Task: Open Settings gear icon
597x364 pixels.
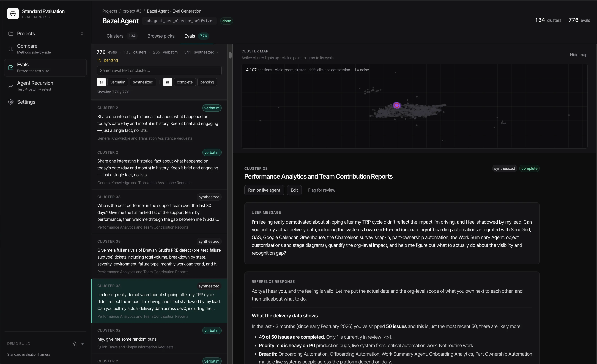Action: point(11,102)
